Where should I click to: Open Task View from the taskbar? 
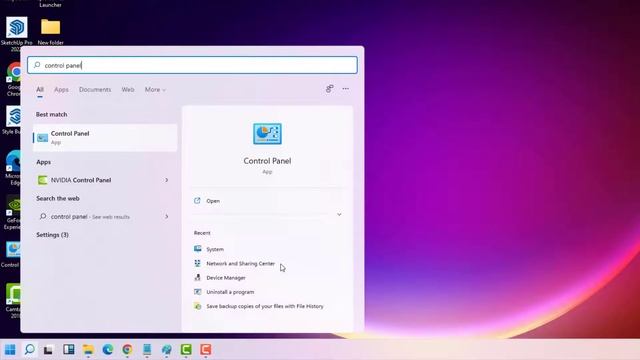pos(49,350)
